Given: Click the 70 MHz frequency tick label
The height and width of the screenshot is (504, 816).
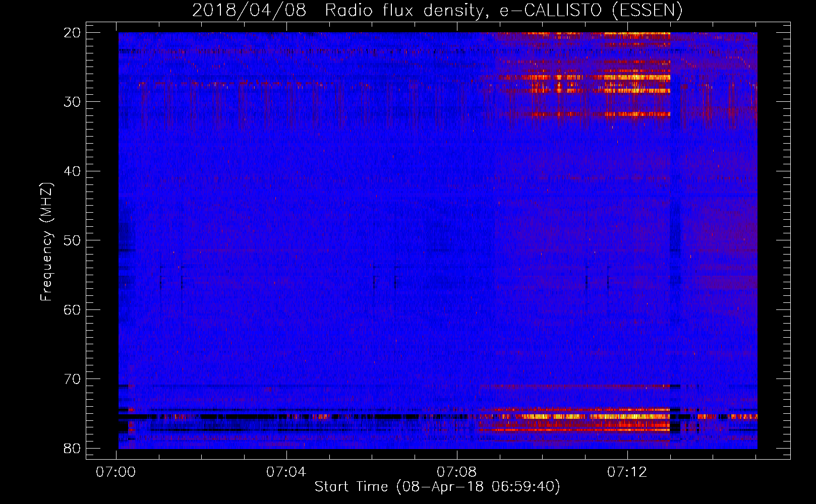Looking at the screenshot, I should [73, 379].
